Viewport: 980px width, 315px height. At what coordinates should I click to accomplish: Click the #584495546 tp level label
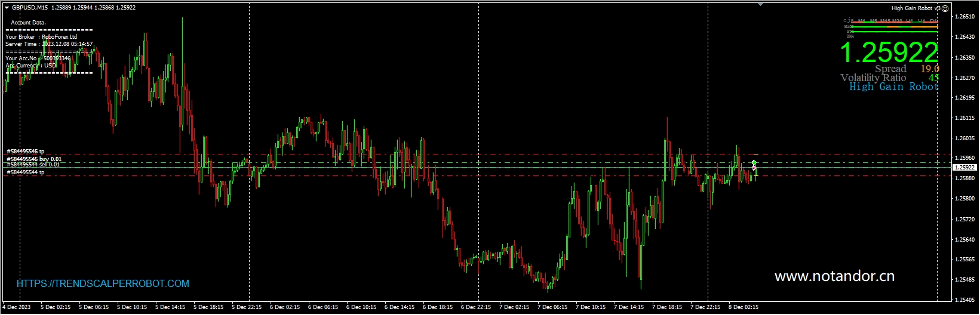(x=25, y=152)
